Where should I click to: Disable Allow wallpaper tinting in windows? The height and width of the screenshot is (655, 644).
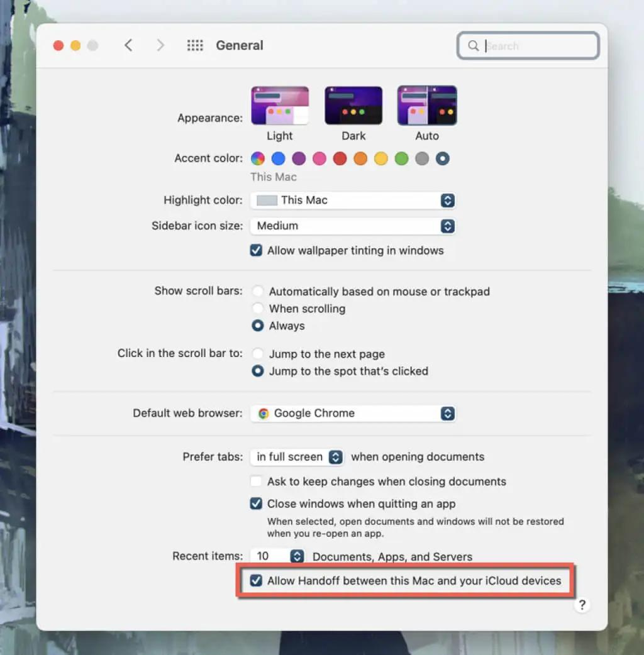pyautogui.click(x=256, y=250)
